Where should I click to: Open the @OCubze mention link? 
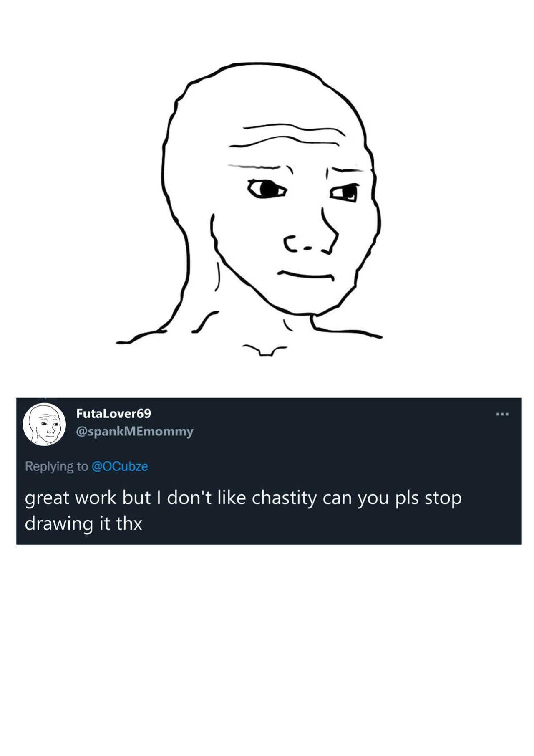tap(119, 466)
